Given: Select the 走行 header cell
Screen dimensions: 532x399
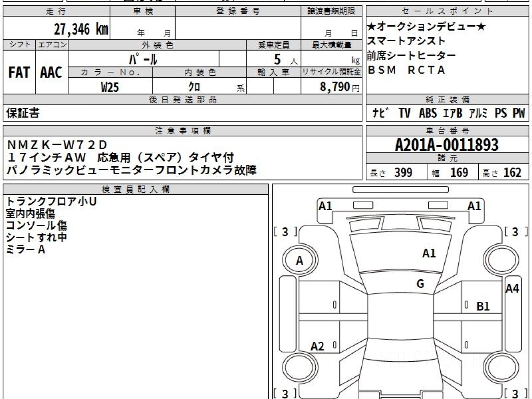Looking at the screenshot, I should 56,12.
